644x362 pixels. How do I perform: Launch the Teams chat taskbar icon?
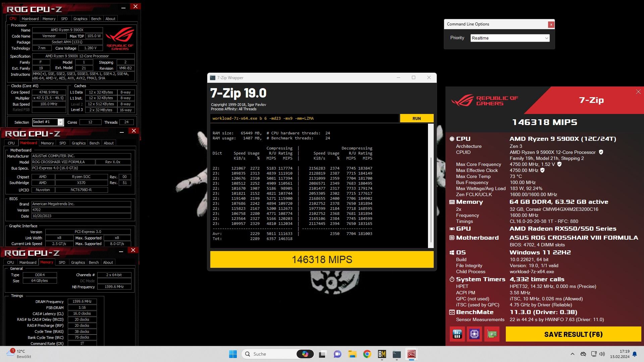pyautogui.click(x=337, y=354)
